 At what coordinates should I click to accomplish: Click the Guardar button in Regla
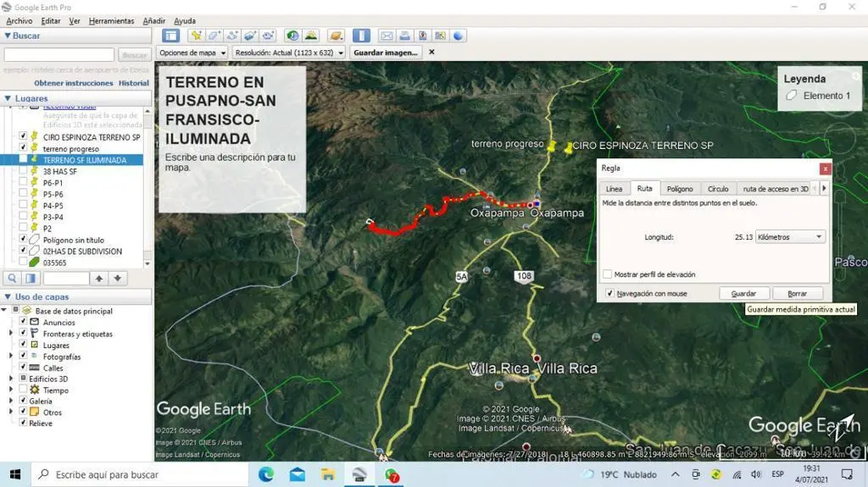[x=743, y=293]
